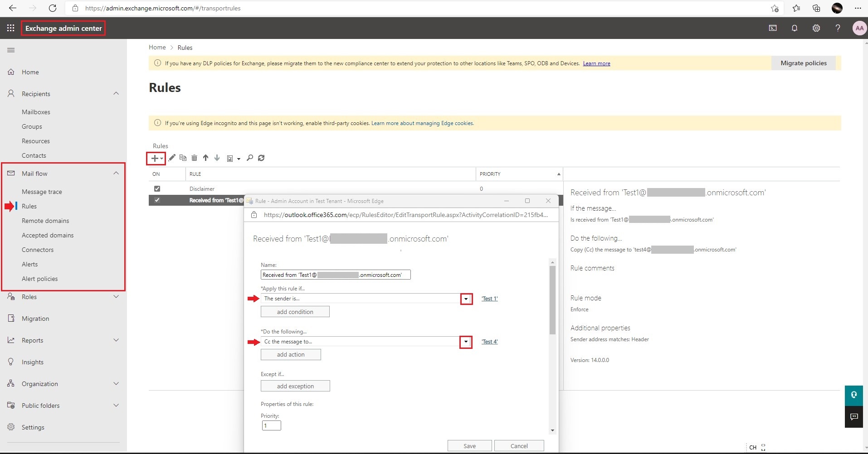Collapse the navigation hamburger menu
This screenshot has height=454, width=868.
tap(11, 50)
